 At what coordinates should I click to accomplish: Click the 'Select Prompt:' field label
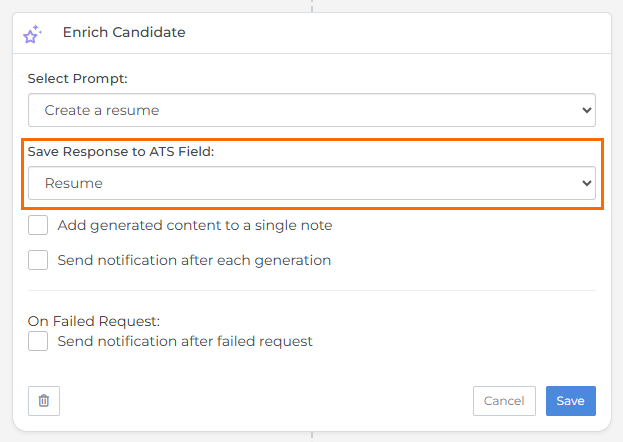click(78, 78)
